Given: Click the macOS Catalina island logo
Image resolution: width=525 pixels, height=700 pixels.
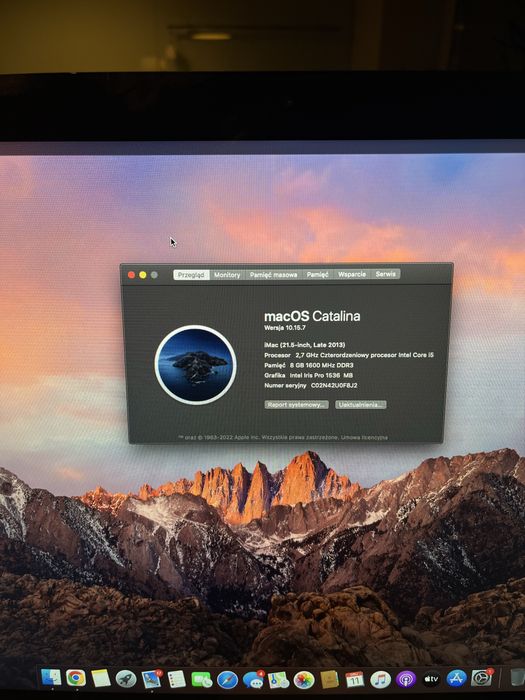Looking at the screenshot, I should click(196, 365).
